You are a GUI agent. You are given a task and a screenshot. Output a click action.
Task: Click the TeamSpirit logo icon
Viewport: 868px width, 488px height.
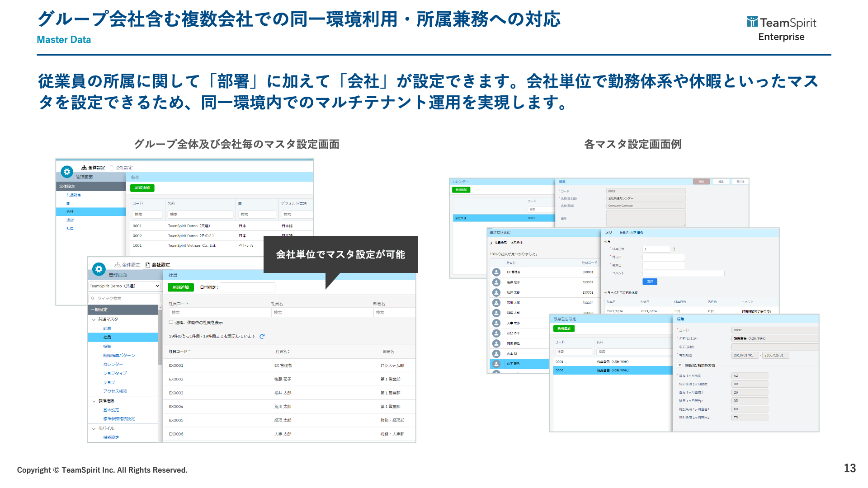[x=752, y=22]
